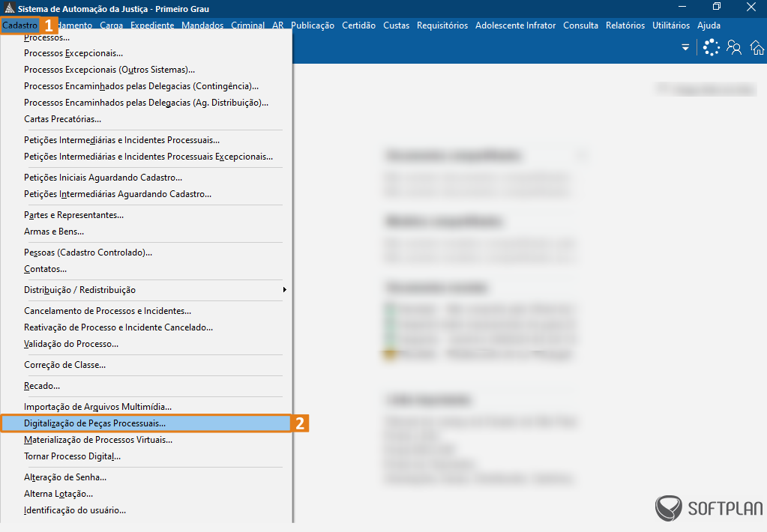Select Reativação de Processo e Incidente Cancelado...

[x=118, y=327]
